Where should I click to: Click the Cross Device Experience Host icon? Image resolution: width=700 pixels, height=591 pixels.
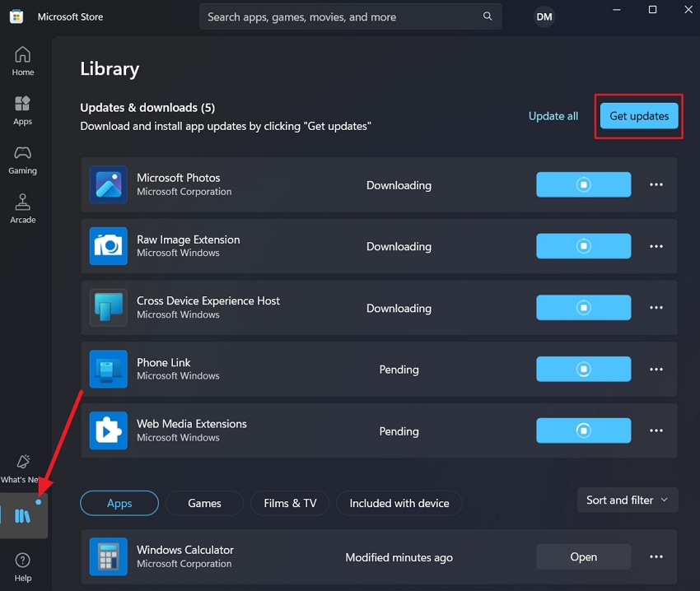109,308
